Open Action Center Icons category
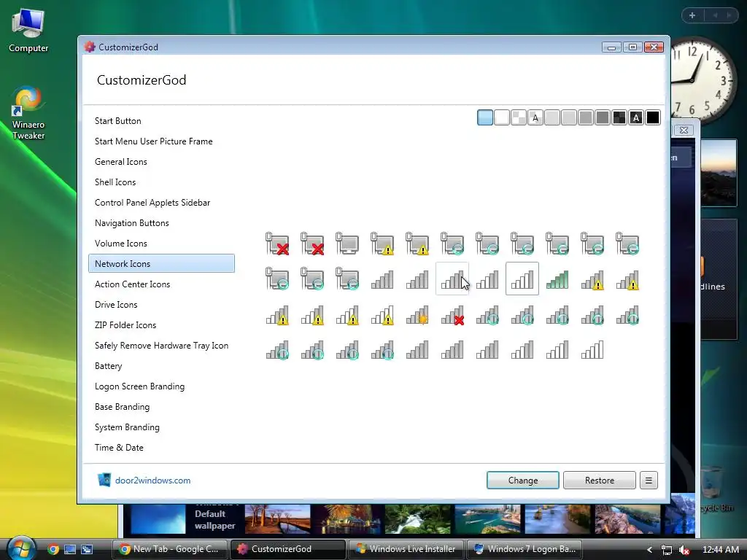This screenshot has height=560, width=747. click(161, 284)
